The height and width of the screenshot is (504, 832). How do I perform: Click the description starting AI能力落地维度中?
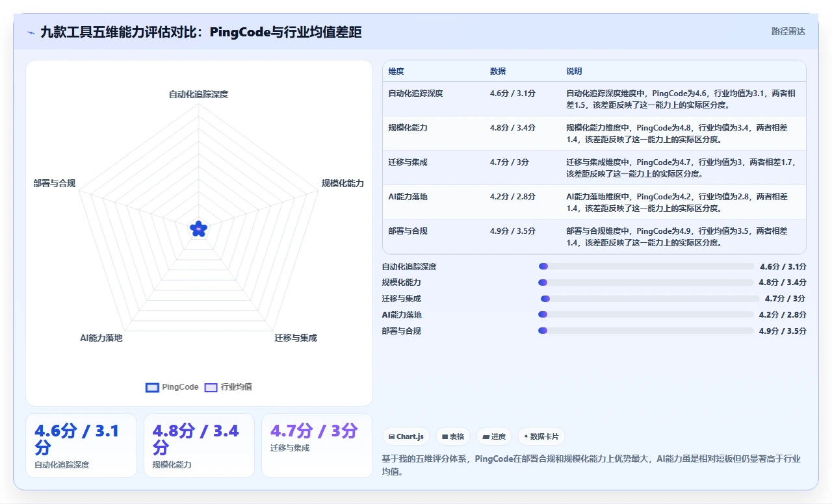coord(677,202)
